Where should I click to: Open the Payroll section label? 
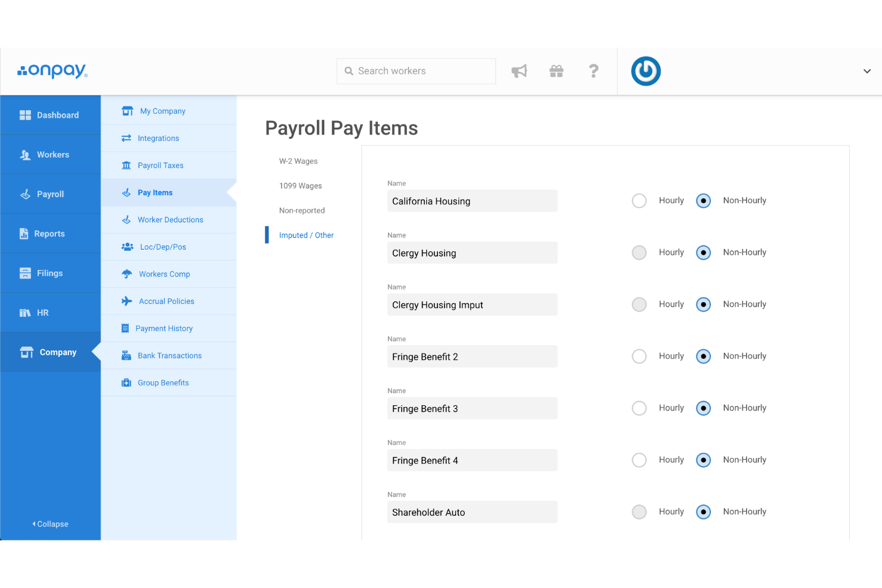[50, 194]
